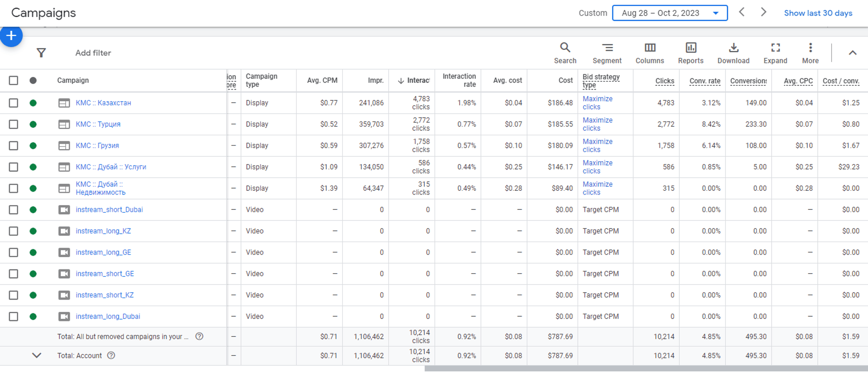This screenshot has height=374, width=868.
Task: Click the status column header dot
Action: (33, 80)
